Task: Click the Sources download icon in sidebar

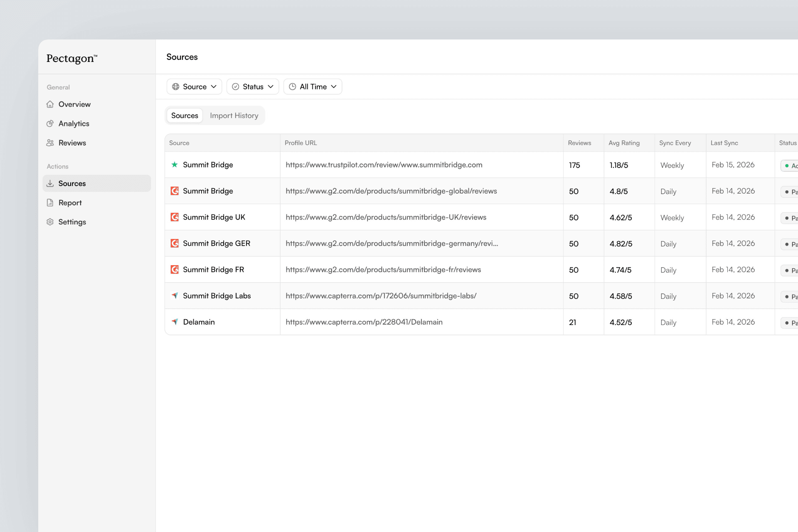Action: (50, 183)
